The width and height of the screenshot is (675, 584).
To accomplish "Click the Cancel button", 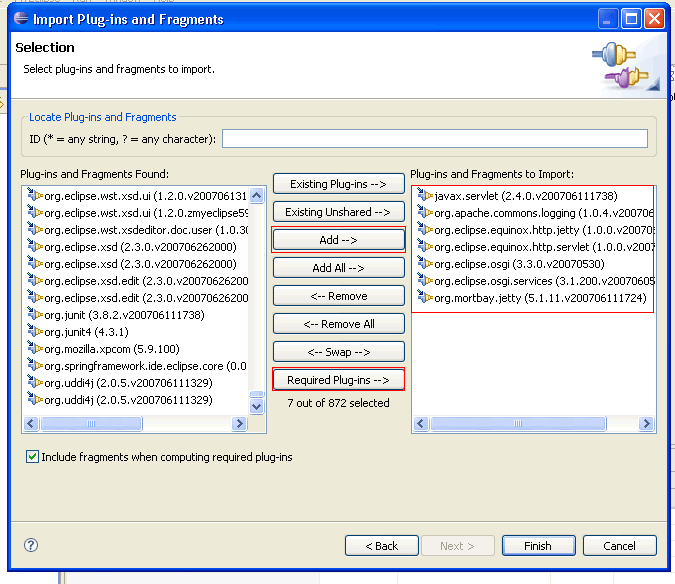I will coord(619,546).
